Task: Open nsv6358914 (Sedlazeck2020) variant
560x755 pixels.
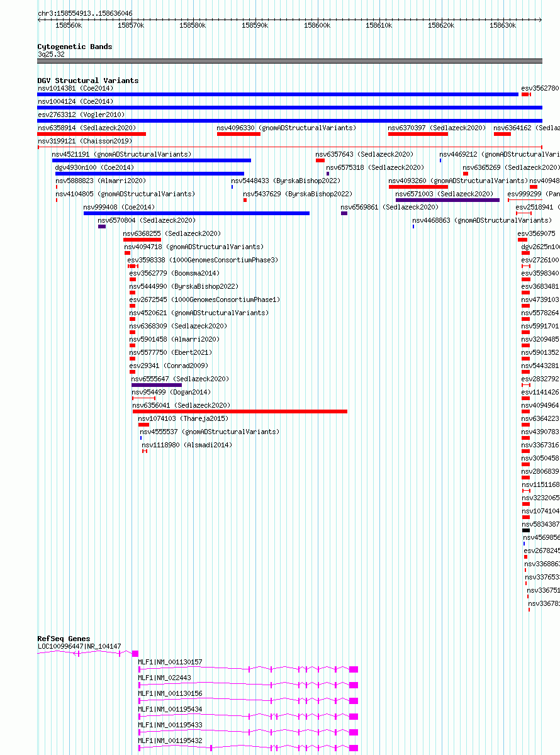Action: coord(87,128)
